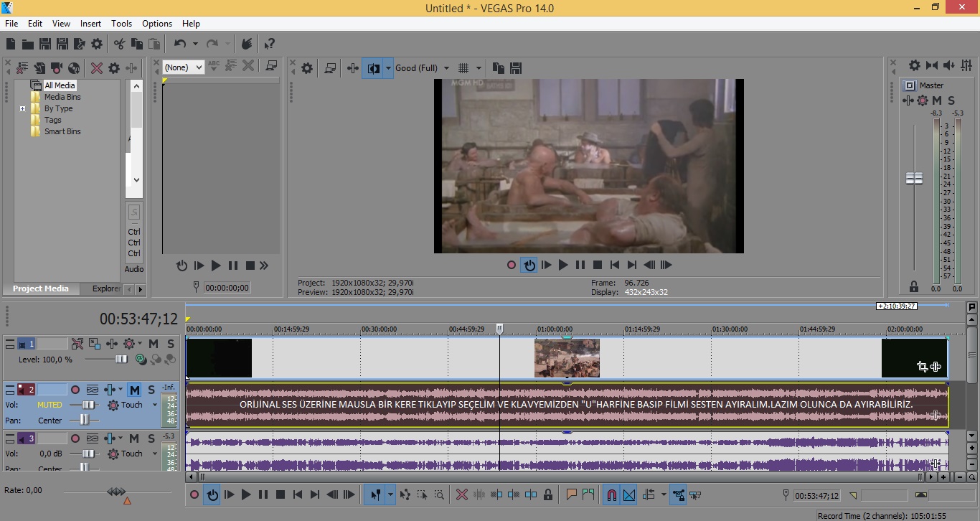Click Invert Phase icon on track 2
Screen dimensions: 980x521
click(x=93, y=390)
